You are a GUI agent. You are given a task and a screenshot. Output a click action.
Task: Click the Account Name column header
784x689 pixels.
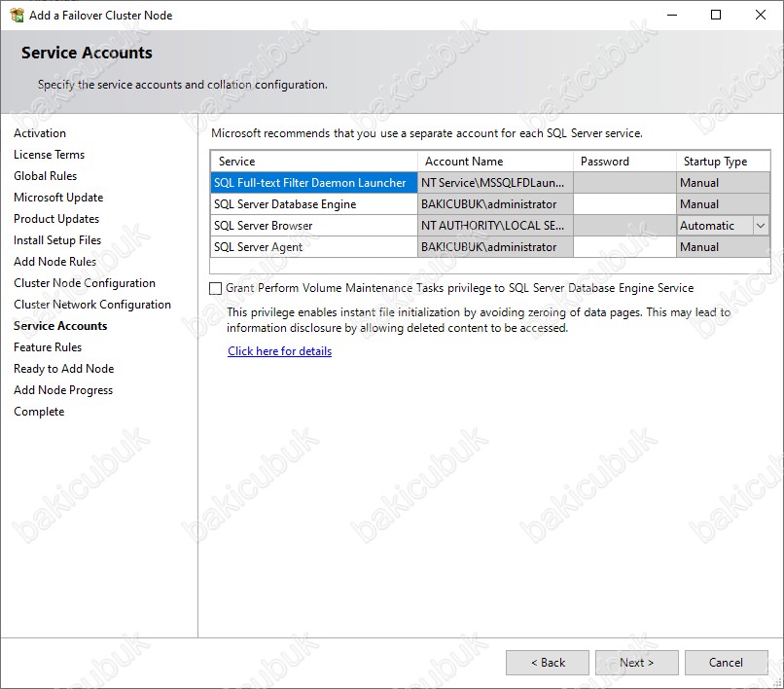point(495,162)
